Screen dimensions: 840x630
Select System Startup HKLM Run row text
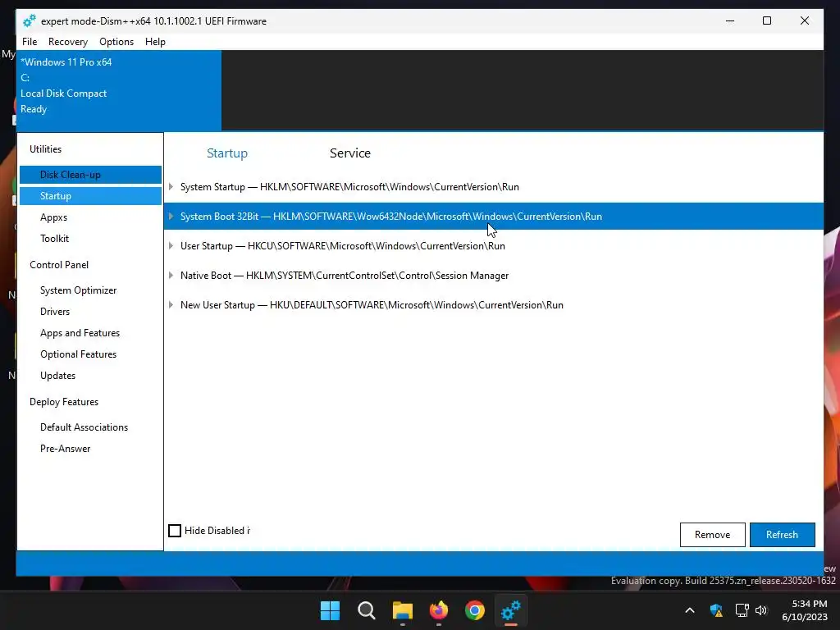349,187
